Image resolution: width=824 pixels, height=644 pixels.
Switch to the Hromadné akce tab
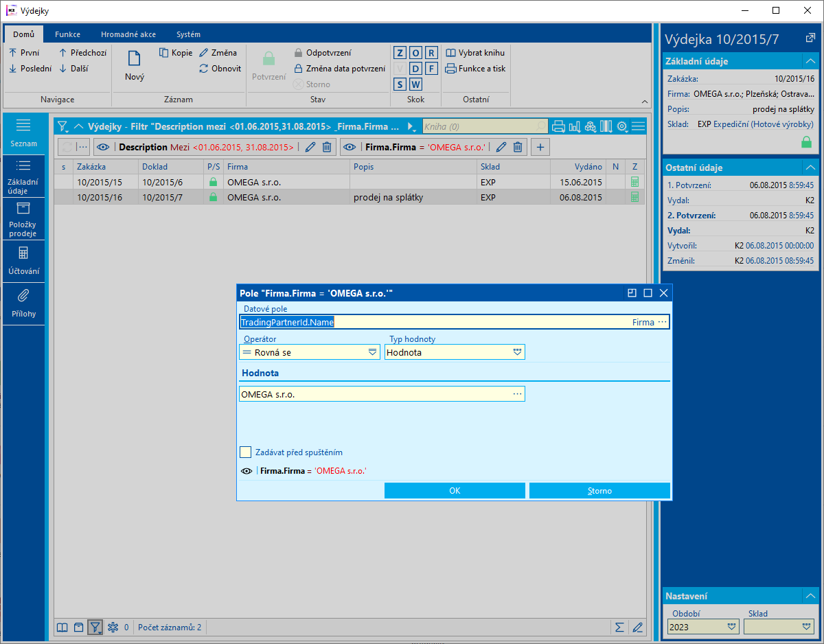[x=128, y=34]
